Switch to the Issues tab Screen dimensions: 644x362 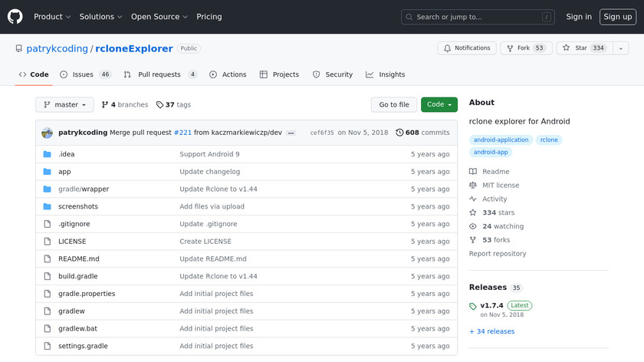point(85,74)
